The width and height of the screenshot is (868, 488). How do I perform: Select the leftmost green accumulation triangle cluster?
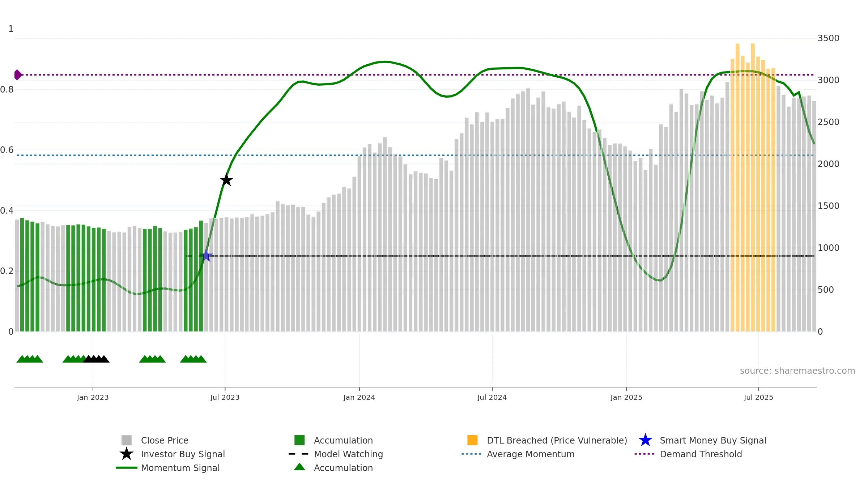click(x=30, y=359)
